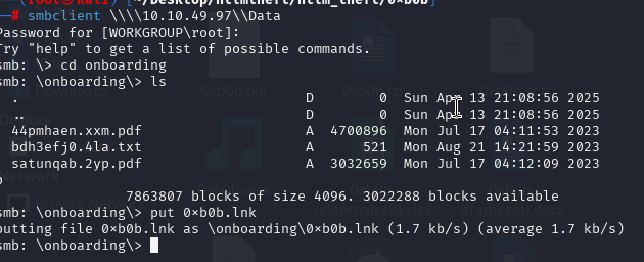This screenshot has height=262, width=644.
Task: Click the Browse Network sidebar entry
Action: click(x=77, y=203)
